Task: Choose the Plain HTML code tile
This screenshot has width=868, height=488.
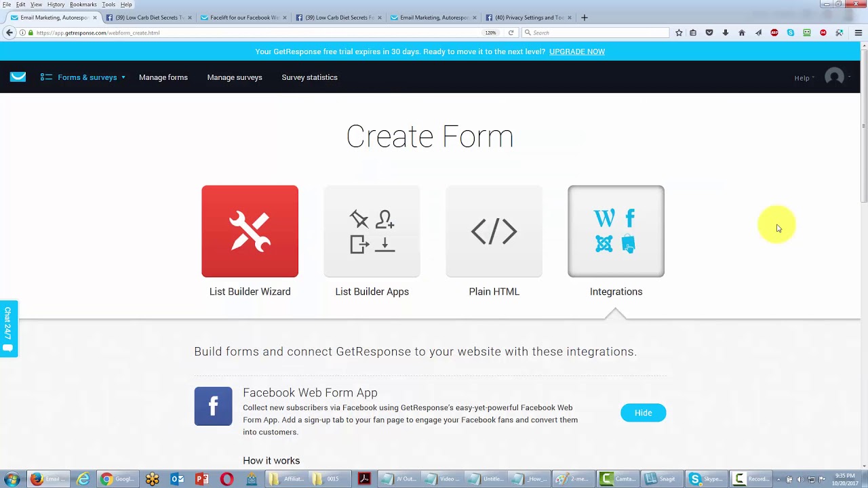Action: point(494,231)
